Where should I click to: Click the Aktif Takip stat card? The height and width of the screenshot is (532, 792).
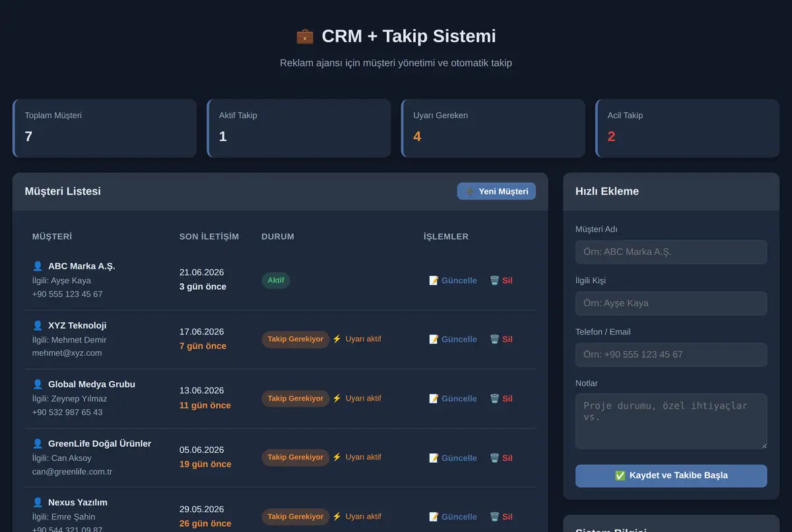click(299, 129)
